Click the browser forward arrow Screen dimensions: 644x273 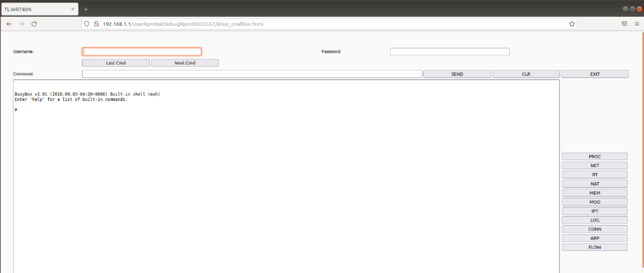pyautogui.click(x=22, y=24)
